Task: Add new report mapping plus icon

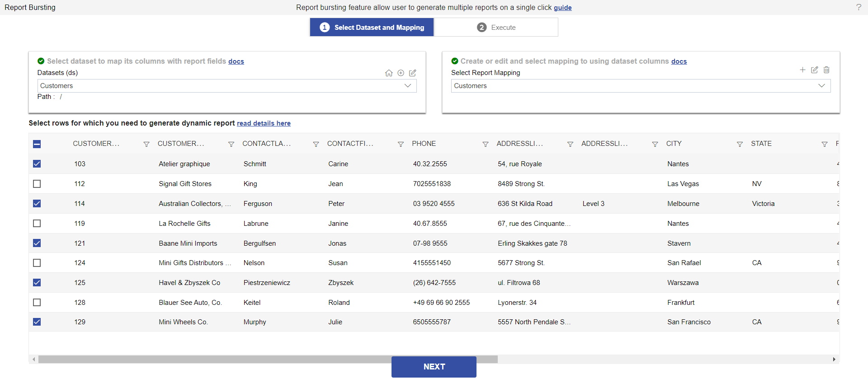Action: (x=802, y=70)
